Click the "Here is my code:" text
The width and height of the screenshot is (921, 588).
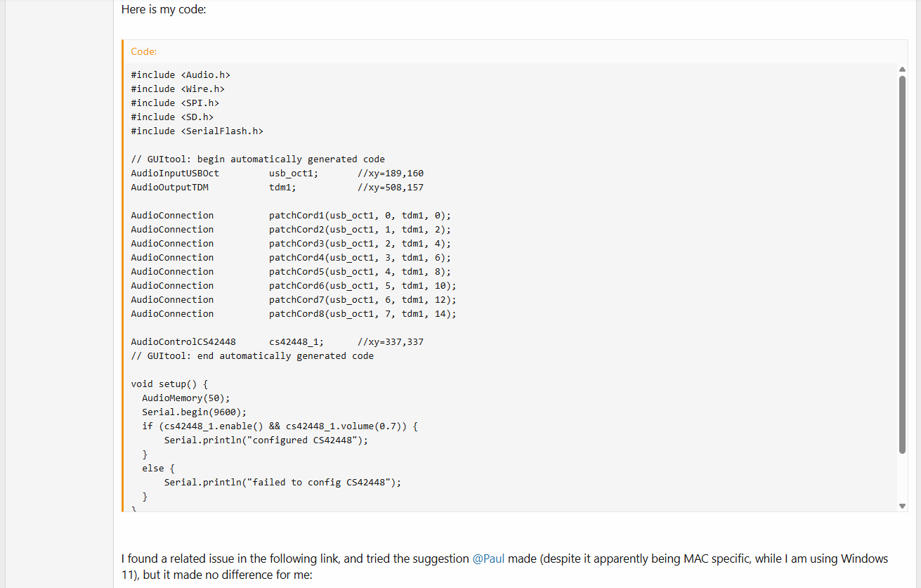point(163,10)
